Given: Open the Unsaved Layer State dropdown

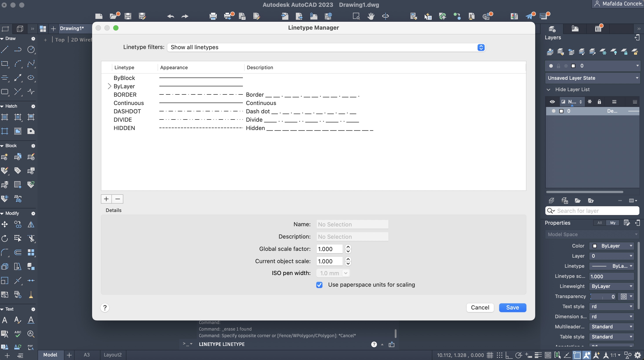Looking at the screenshot, I should click(x=592, y=78).
